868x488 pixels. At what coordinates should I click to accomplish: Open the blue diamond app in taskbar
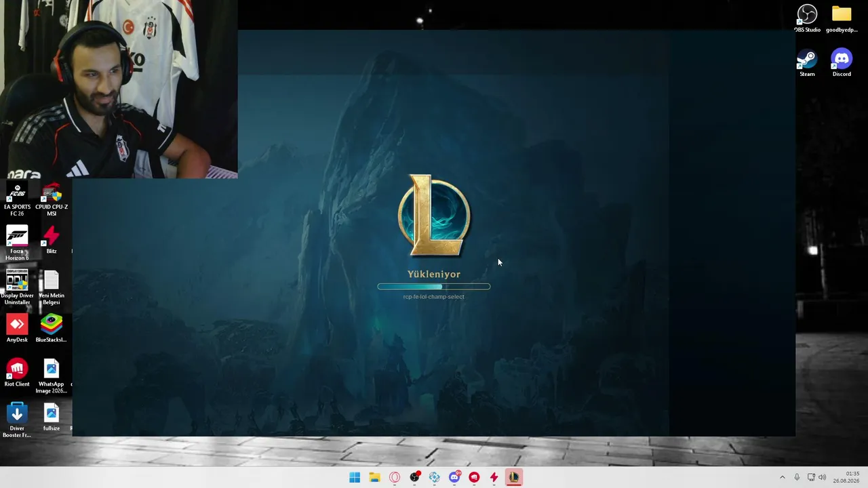coord(434,477)
